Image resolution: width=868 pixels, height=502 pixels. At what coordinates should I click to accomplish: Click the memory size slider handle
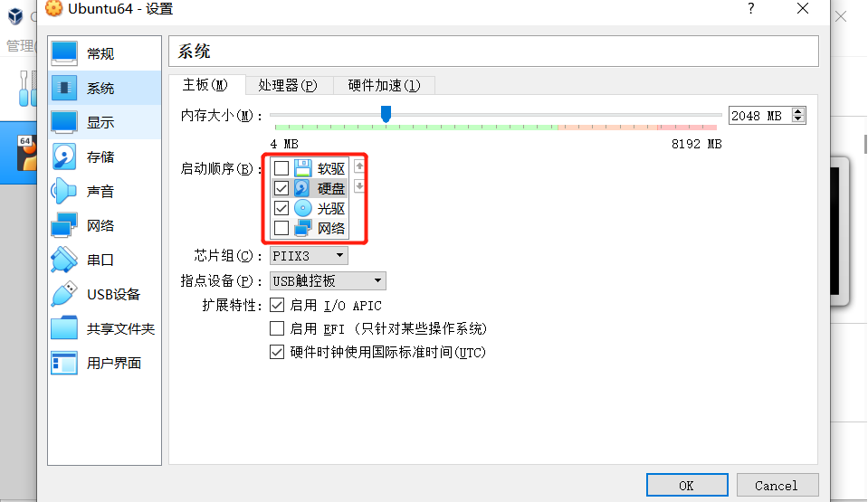point(386,114)
